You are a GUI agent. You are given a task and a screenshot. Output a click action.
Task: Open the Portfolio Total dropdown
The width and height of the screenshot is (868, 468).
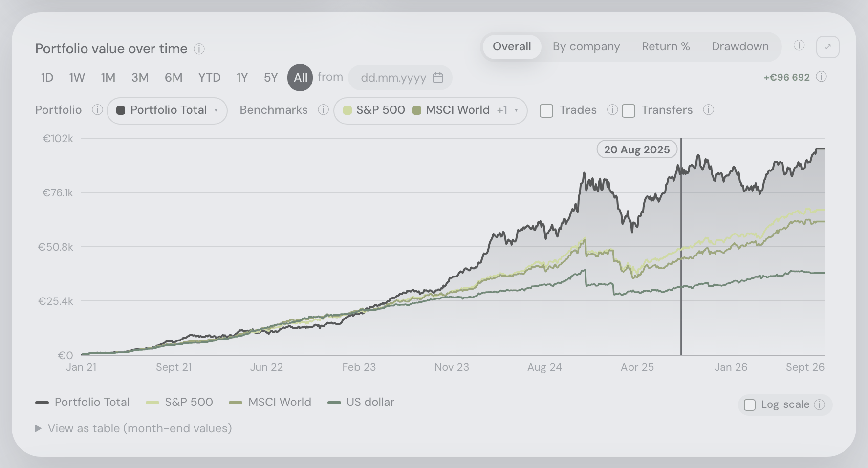pos(167,110)
